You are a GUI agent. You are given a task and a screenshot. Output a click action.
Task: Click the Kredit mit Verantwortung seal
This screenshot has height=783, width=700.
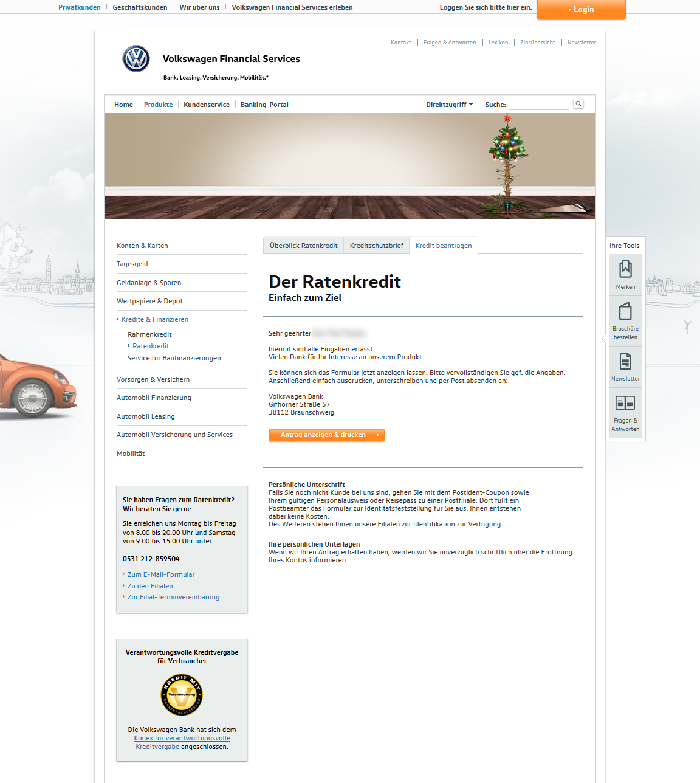point(182,695)
